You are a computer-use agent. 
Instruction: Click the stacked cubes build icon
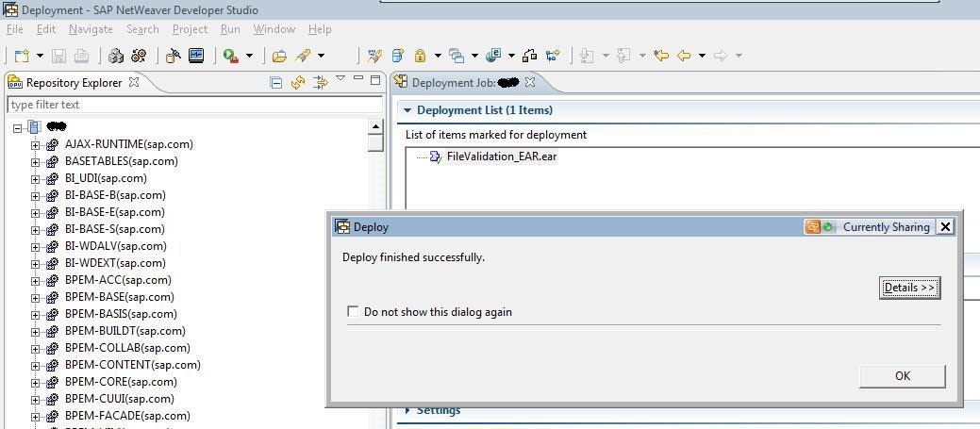pos(116,57)
